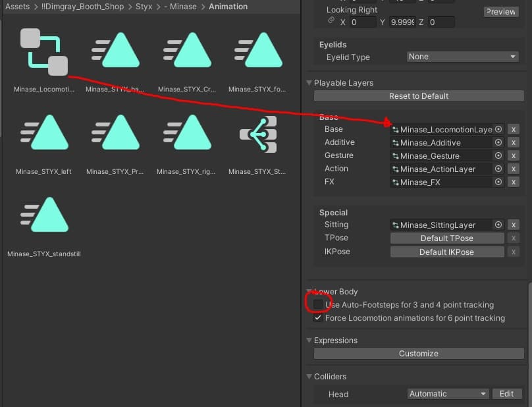Click the Looking Right X value field

[x=363, y=22]
